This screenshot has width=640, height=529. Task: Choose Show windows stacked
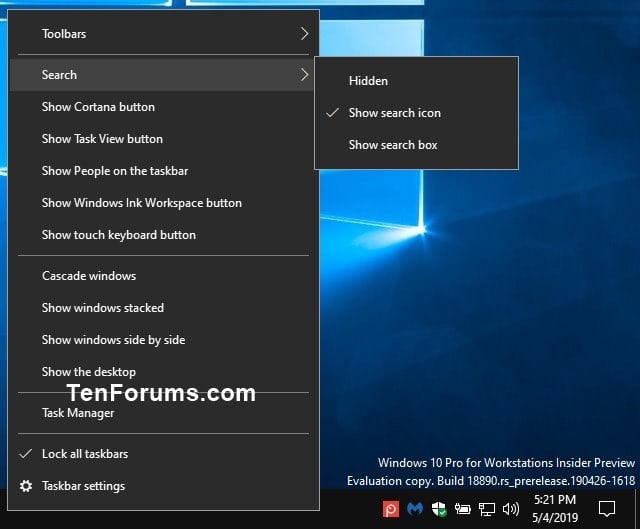click(163, 308)
